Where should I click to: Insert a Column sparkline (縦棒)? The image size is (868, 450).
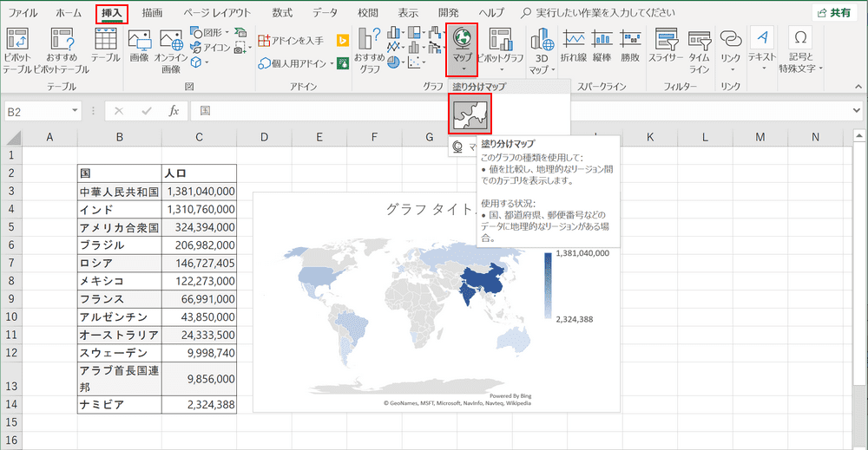[x=602, y=45]
